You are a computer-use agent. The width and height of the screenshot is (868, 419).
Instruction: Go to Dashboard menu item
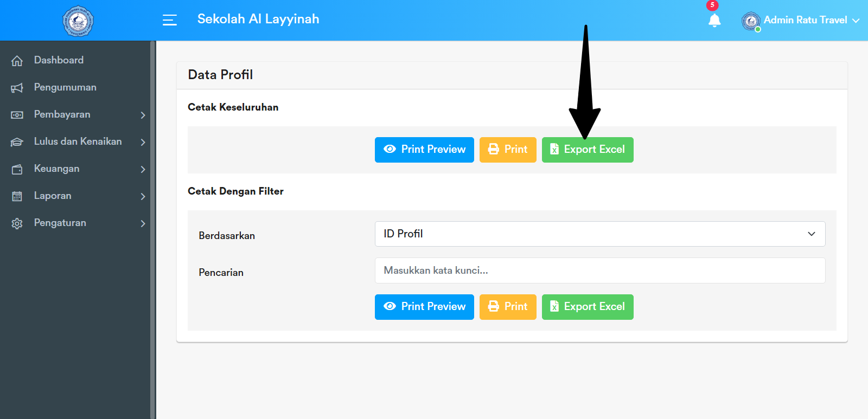59,60
